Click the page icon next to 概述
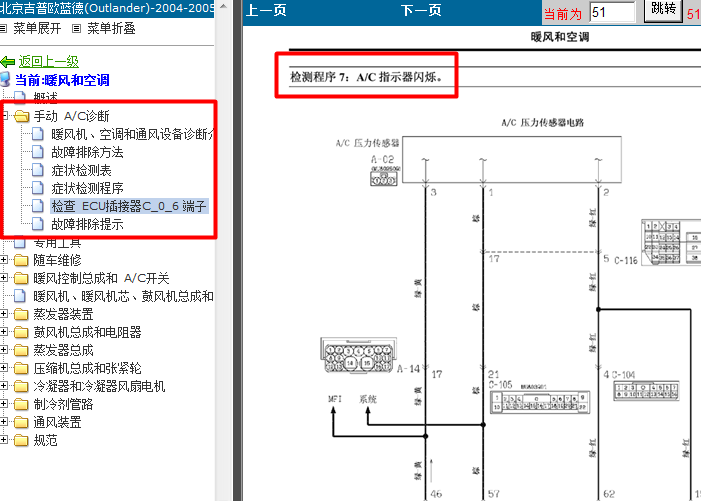 coord(20,97)
